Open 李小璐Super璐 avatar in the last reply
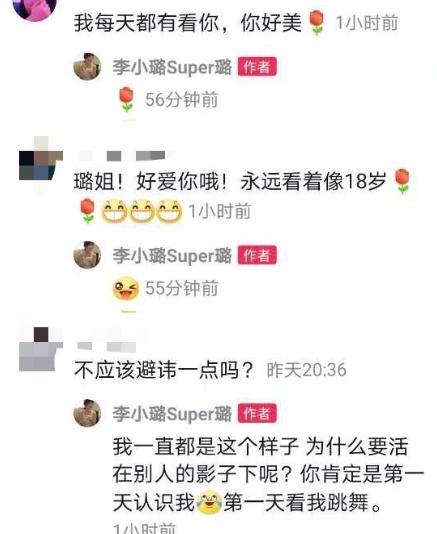This screenshot has width=437, height=534. click(x=87, y=413)
